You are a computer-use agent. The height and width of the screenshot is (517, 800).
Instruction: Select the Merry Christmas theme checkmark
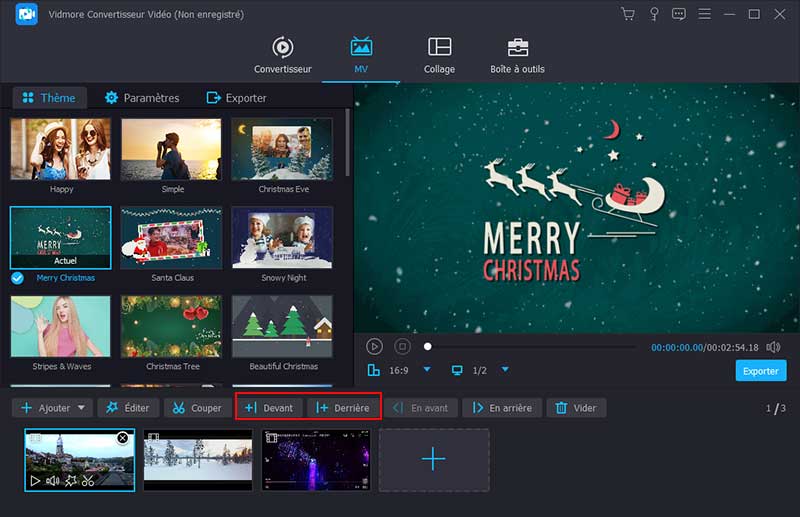pos(18,278)
